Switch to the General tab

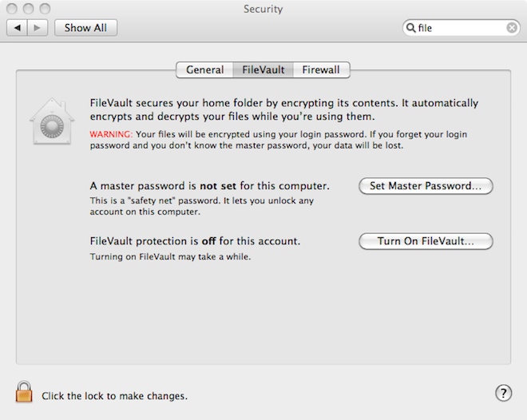204,70
